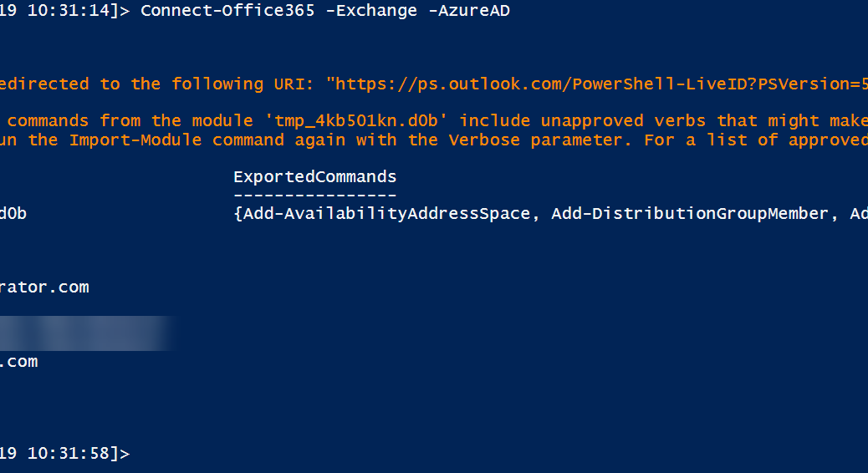Click the Import-Module word in warning
Viewport: 868px width, 473px height.
coord(135,140)
